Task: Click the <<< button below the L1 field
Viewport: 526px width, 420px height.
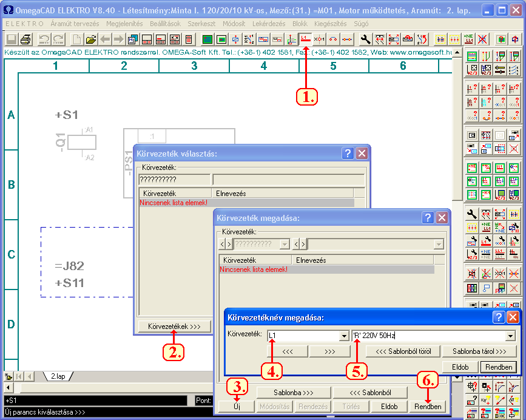Action: (288, 351)
